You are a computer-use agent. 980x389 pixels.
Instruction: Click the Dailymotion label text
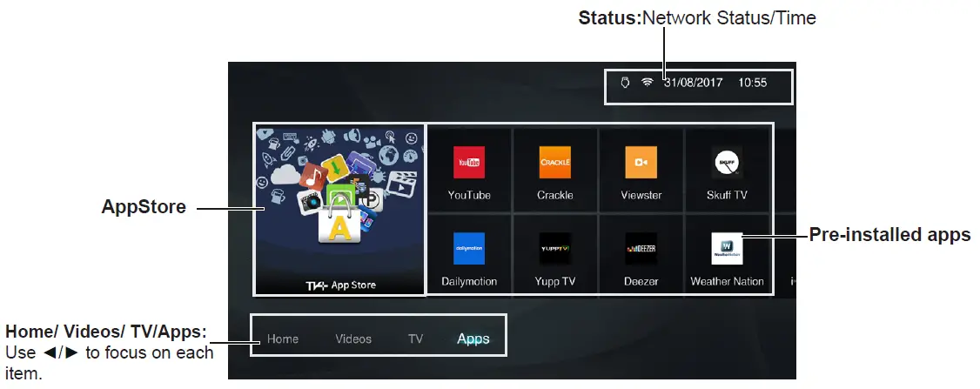pos(469,281)
